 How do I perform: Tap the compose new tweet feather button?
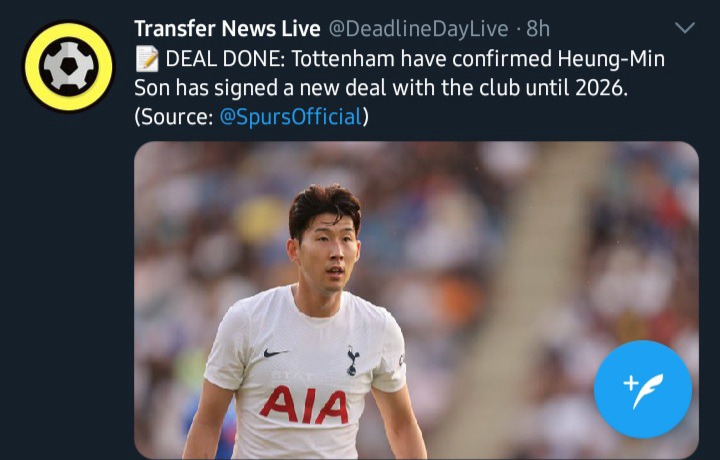pyautogui.click(x=642, y=389)
